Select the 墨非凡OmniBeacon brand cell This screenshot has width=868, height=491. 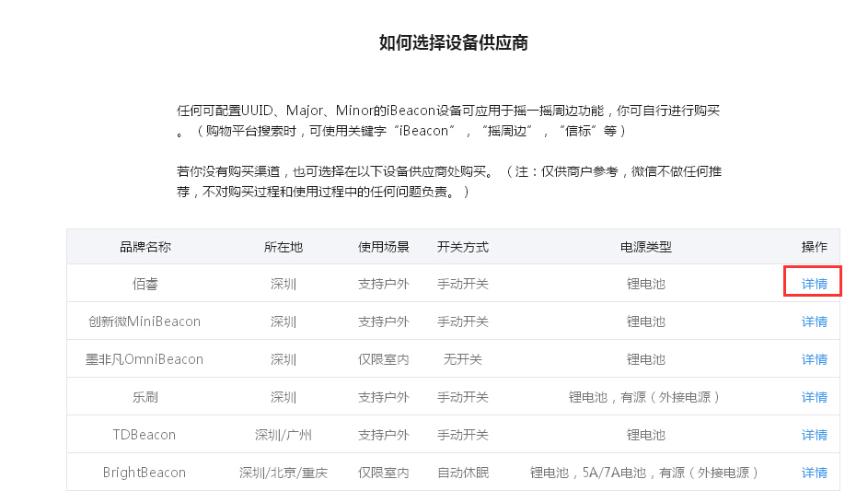(145, 359)
